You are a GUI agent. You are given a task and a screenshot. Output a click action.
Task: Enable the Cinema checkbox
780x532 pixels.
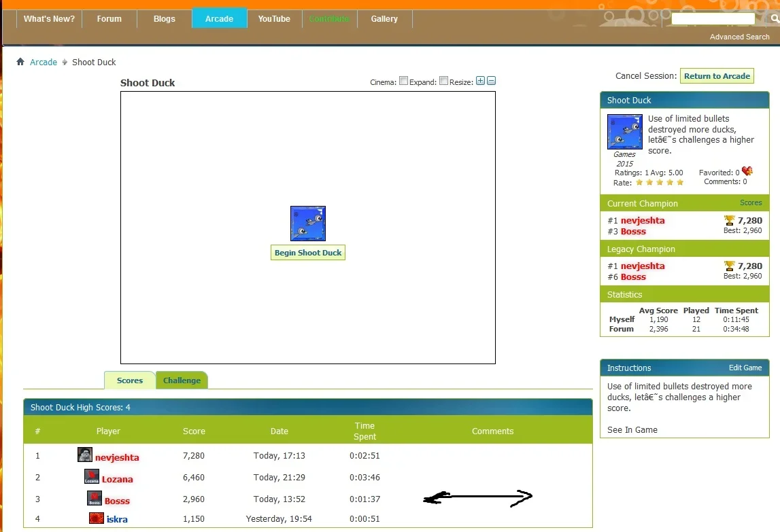(x=403, y=81)
